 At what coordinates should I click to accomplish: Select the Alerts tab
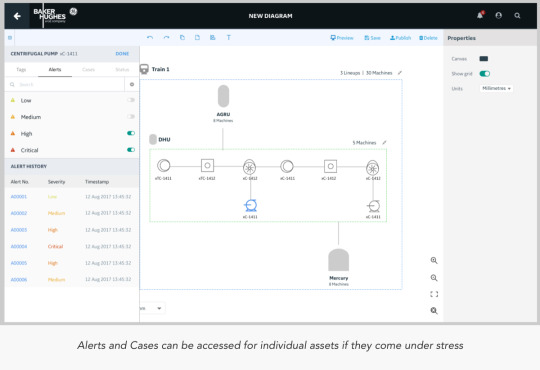point(55,70)
